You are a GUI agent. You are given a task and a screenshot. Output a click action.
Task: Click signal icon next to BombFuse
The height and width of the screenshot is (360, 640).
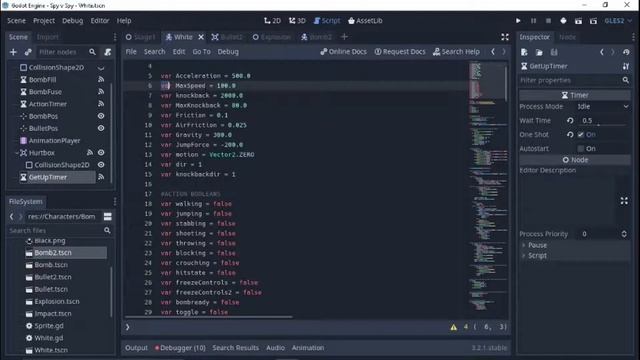(101, 92)
